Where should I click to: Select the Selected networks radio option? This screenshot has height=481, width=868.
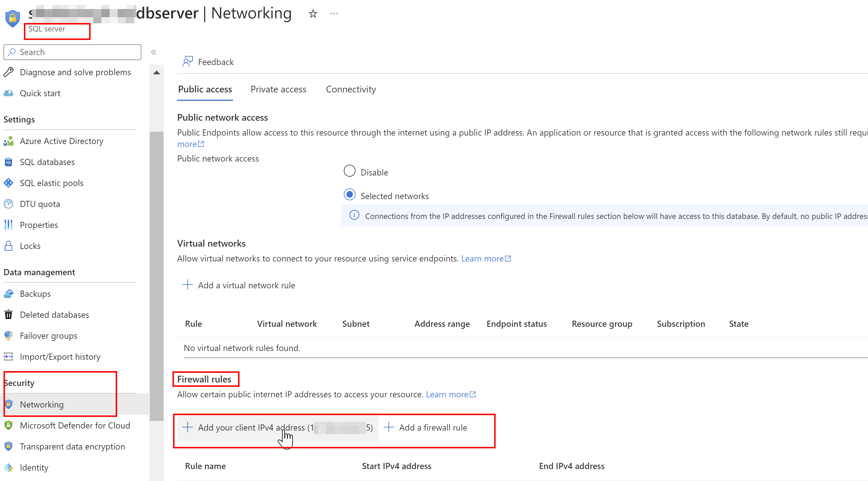(x=349, y=194)
